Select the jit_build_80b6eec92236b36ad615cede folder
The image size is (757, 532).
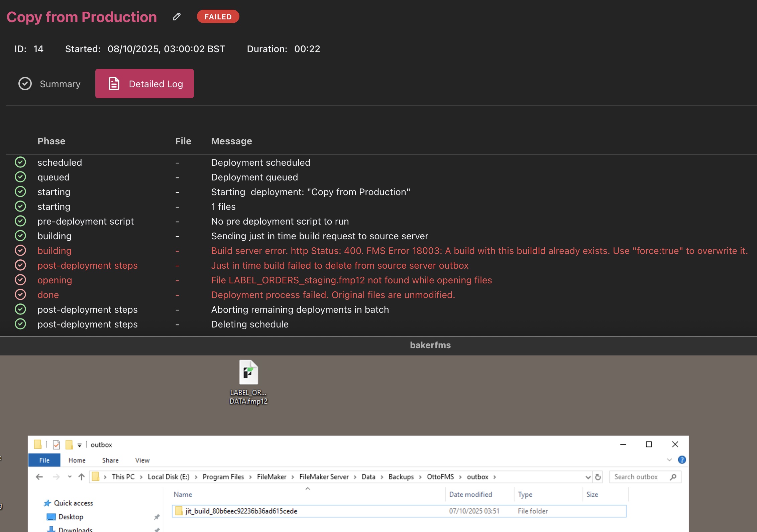pyautogui.click(x=241, y=511)
